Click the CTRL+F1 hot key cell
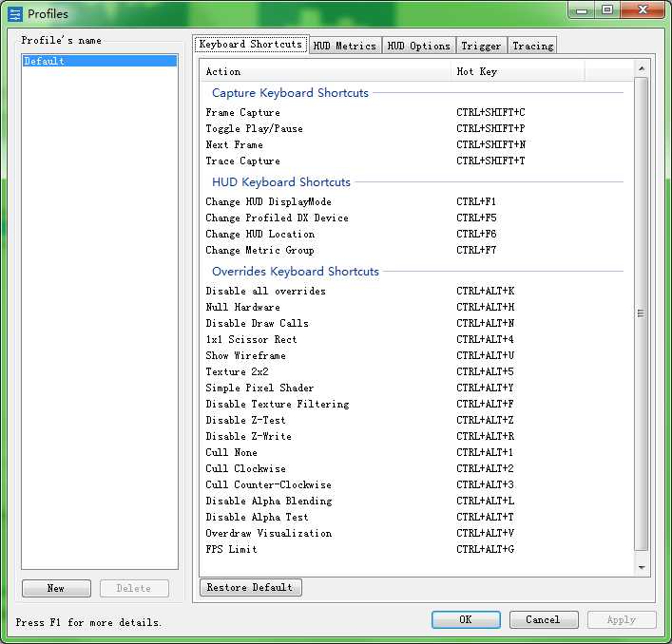672x644 pixels. tap(476, 201)
